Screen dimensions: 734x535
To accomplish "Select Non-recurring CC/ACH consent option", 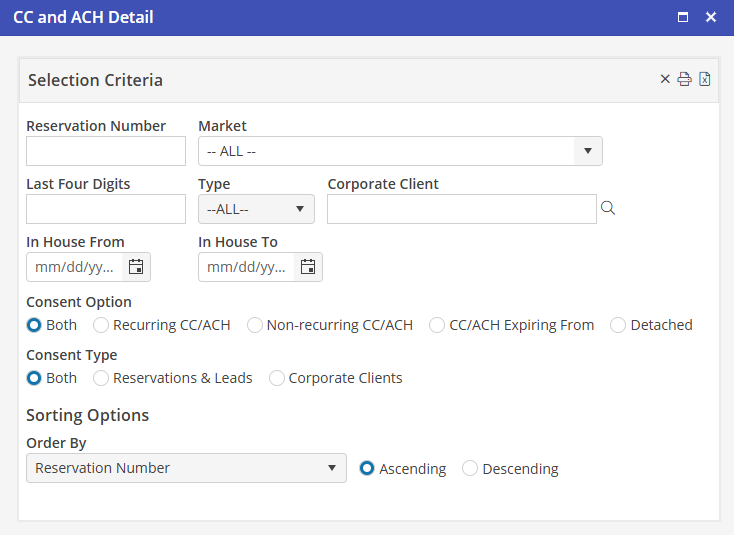I will [254, 325].
